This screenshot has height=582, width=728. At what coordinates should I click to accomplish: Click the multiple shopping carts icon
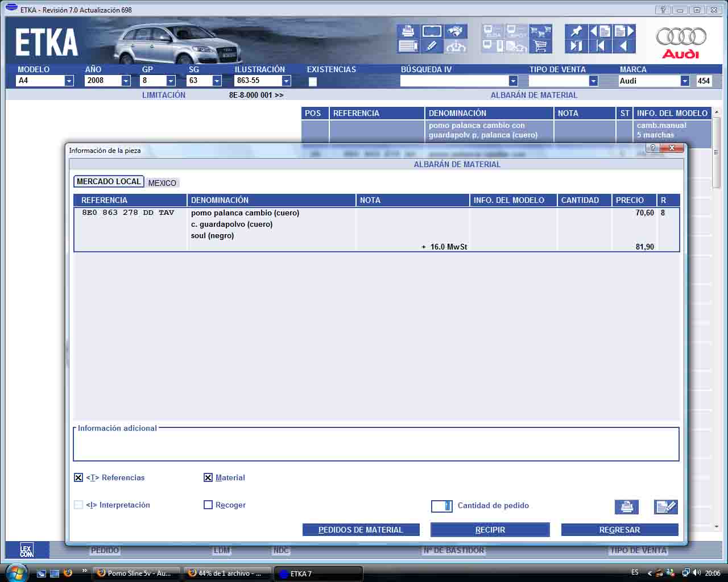click(540, 31)
